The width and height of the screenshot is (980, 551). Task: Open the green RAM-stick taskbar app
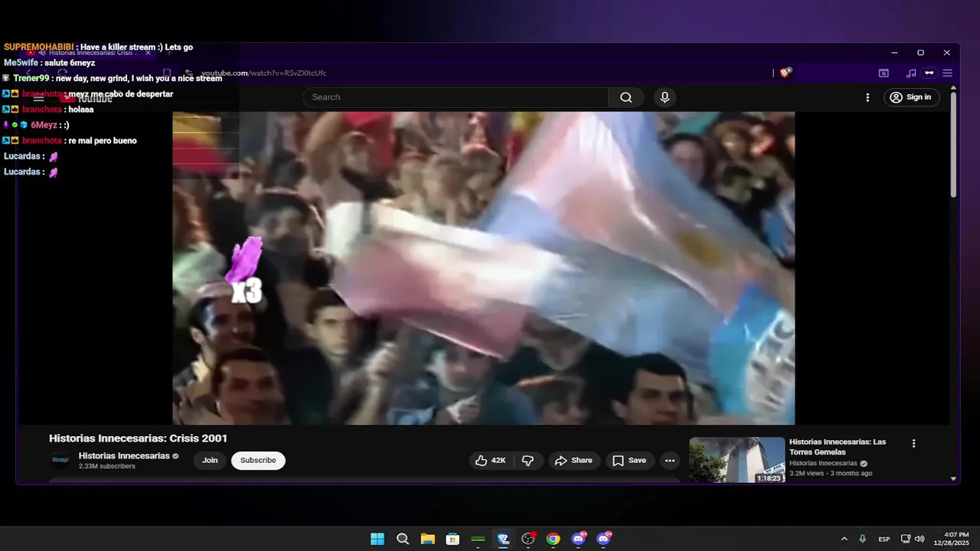pyautogui.click(x=478, y=539)
